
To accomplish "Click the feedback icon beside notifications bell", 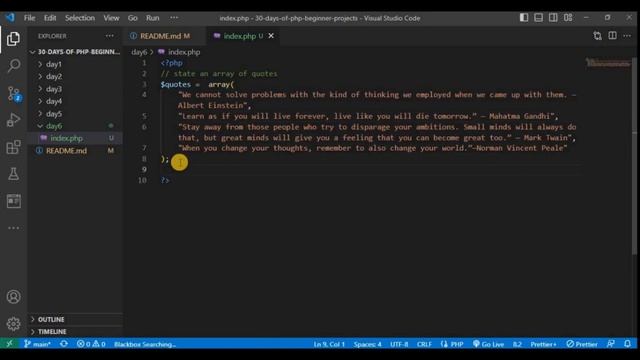I will [611, 344].
